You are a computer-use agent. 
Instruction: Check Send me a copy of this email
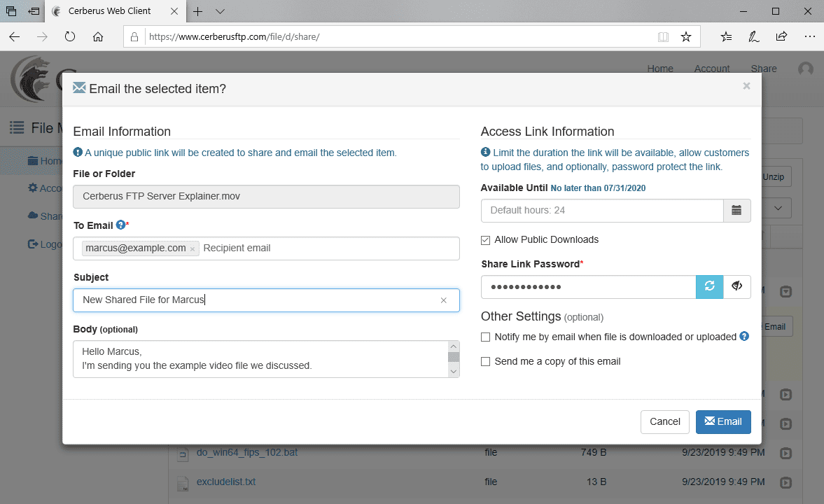(486, 362)
